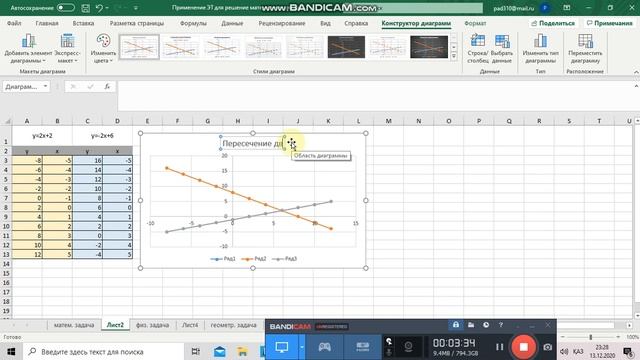Collapse the ribbon chevron
This screenshot has height=360, width=640.
(636, 72)
